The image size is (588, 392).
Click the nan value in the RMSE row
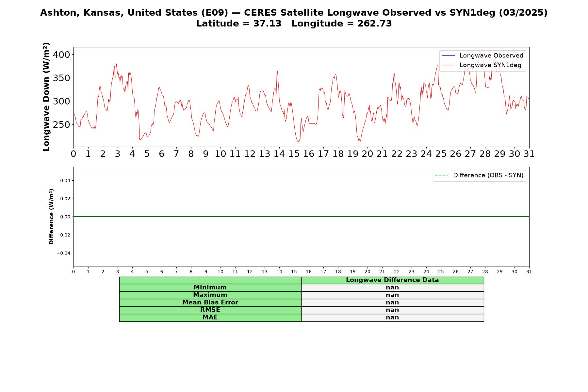coord(392,310)
